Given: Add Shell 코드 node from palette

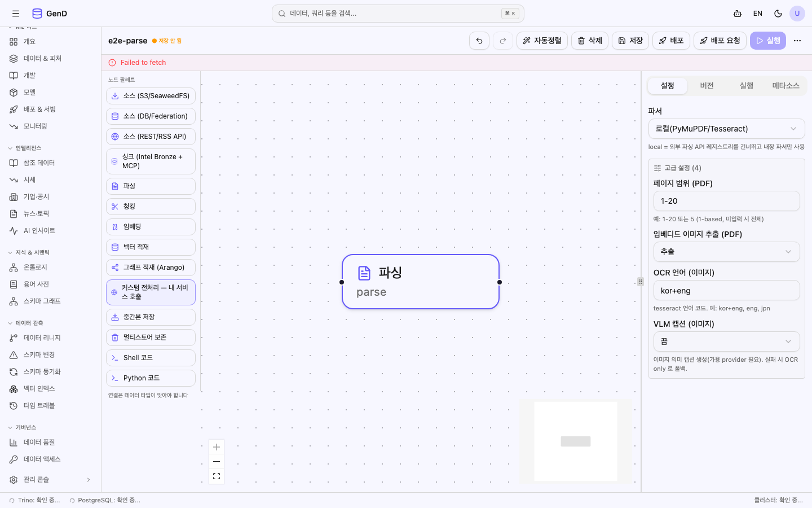Looking at the screenshot, I should [x=151, y=358].
